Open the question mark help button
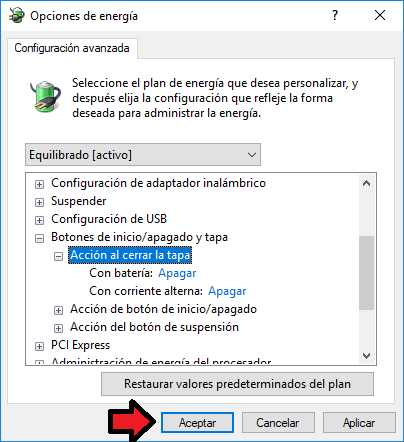 (x=335, y=15)
